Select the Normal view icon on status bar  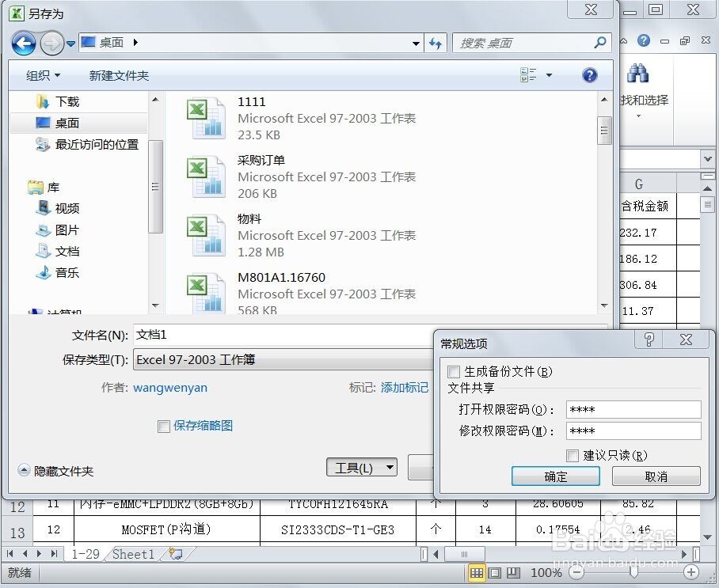pos(477,572)
